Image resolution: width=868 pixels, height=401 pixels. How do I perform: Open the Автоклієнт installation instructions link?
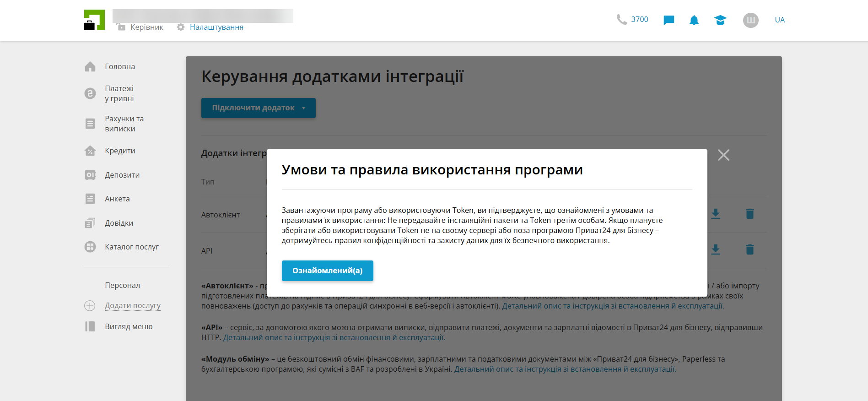[612, 306]
